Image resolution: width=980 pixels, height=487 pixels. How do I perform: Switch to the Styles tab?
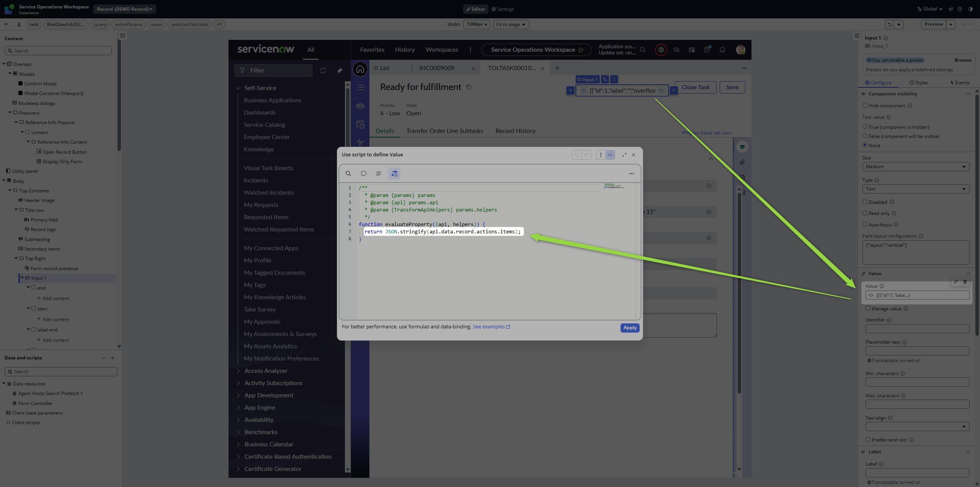coord(918,82)
